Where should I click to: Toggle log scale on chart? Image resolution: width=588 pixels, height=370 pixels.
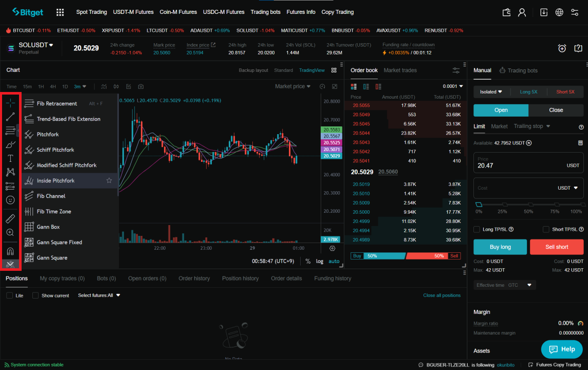tap(320, 261)
